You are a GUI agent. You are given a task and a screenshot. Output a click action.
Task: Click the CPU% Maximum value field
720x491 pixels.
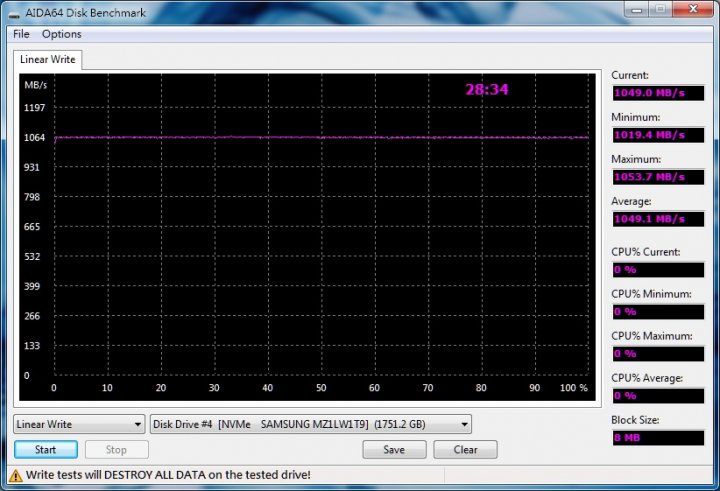point(658,354)
